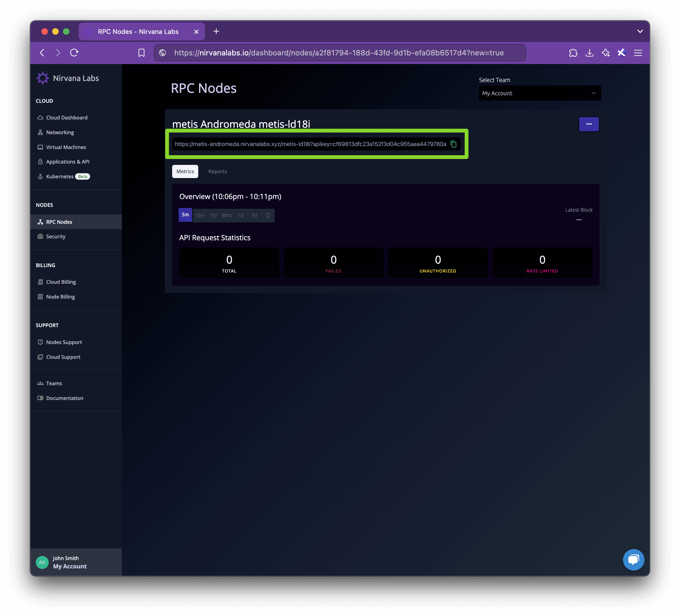This screenshot has width=680, height=616.
Task: Switch to the Reports tab
Action: coord(217,171)
